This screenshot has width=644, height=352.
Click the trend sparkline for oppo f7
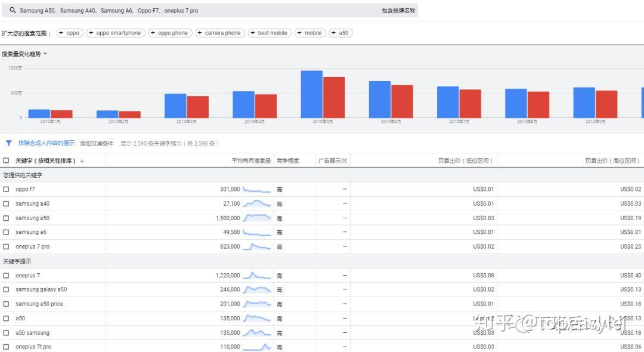point(256,189)
